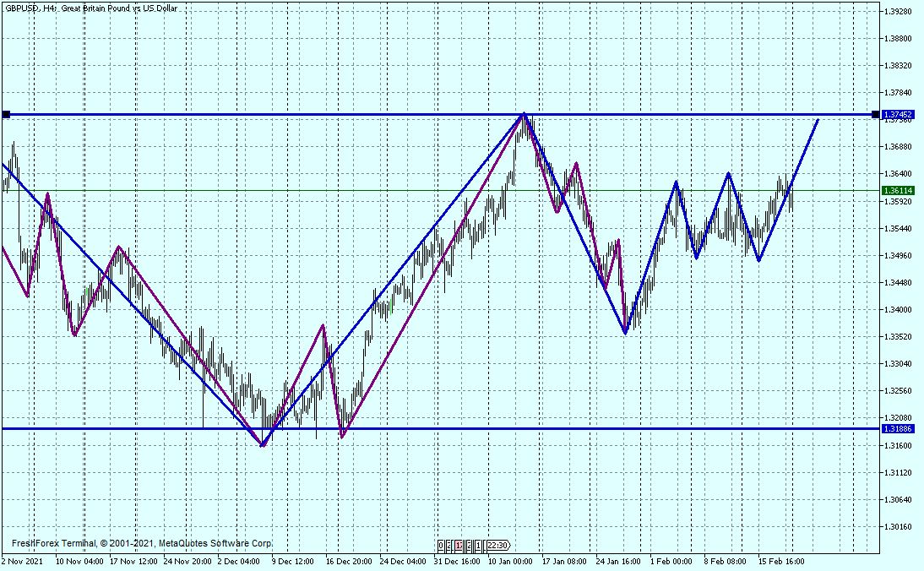
Task: Click the 8 Feb 08:00 time label
Action: tap(726, 562)
